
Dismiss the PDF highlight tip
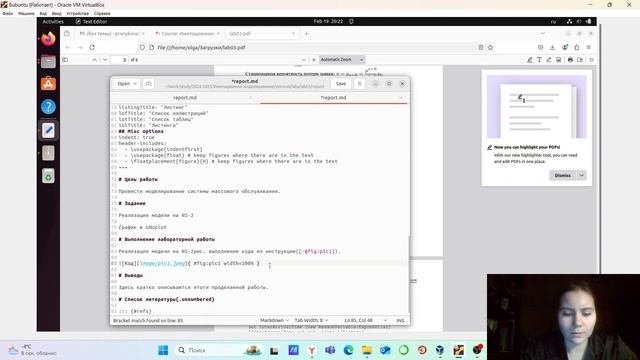pyautogui.click(x=563, y=176)
